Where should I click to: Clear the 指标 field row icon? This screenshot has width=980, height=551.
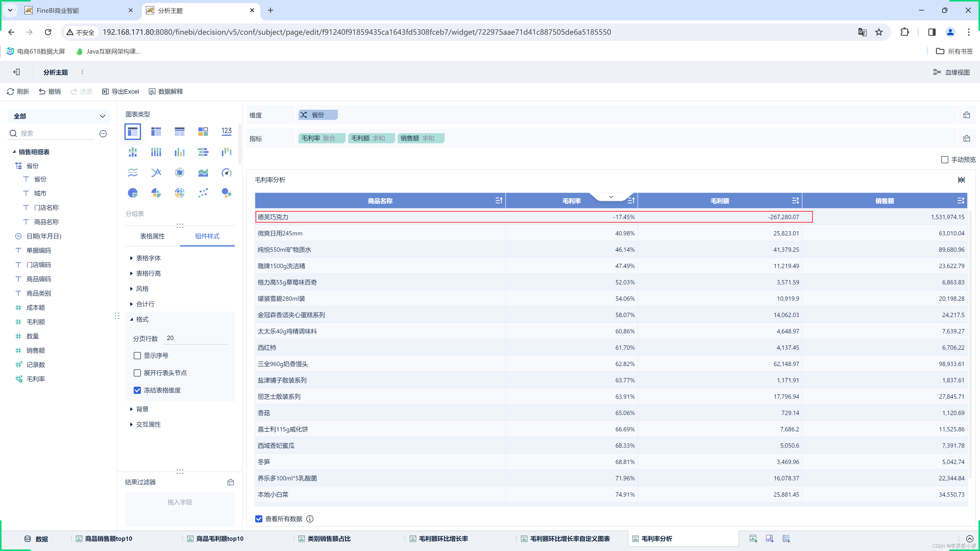click(967, 139)
